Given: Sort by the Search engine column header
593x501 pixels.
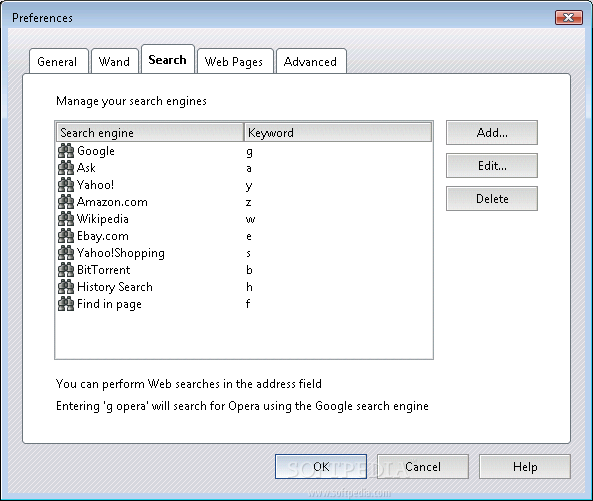Looking at the screenshot, I should pos(150,132).
